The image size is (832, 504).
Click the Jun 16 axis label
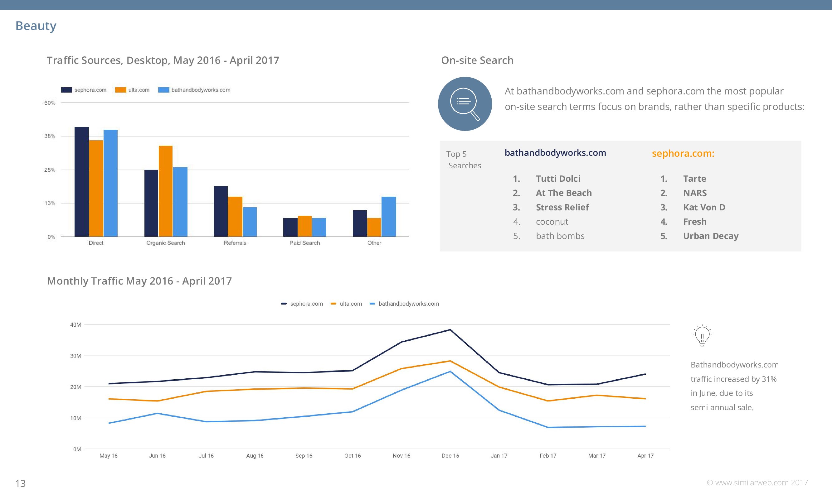point(157,455)
